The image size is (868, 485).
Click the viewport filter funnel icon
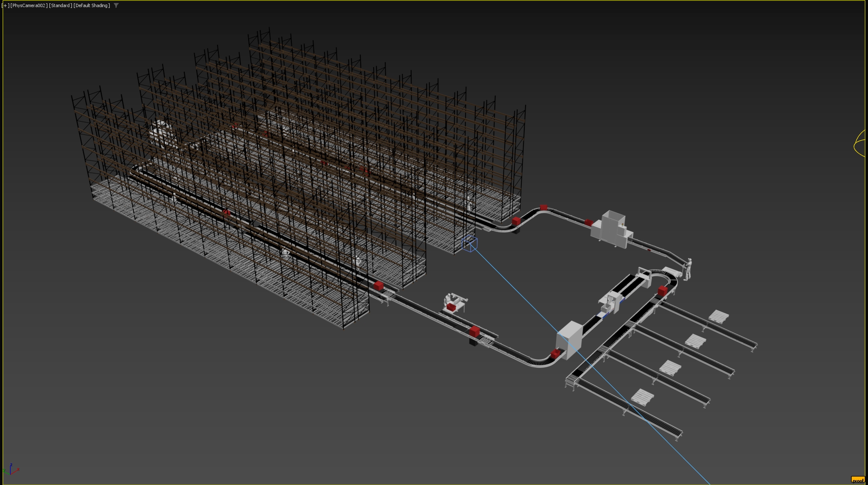click(x=116, y=5)
